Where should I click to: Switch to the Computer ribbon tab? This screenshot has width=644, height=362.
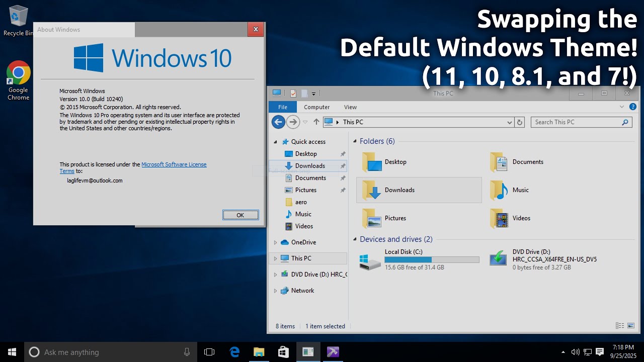pyautogui.click(x=317, y=107)
